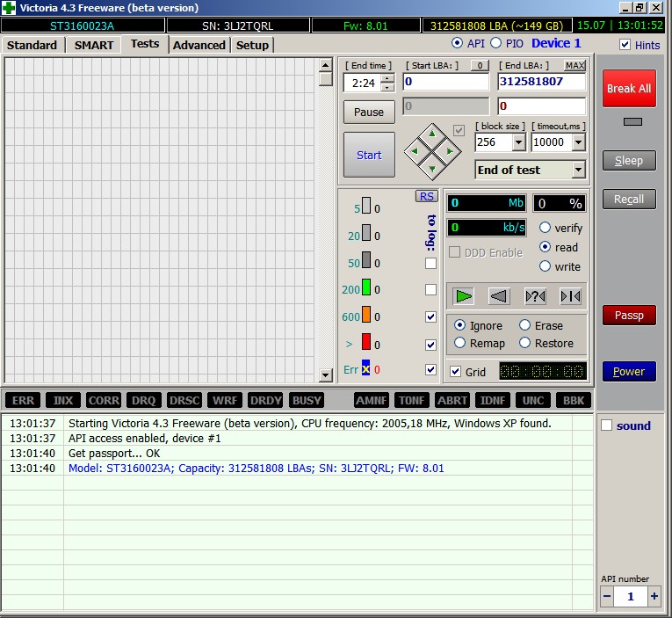Click the DRDY status indicator
This screenshot has height=618, width=672.
point(265,401)
